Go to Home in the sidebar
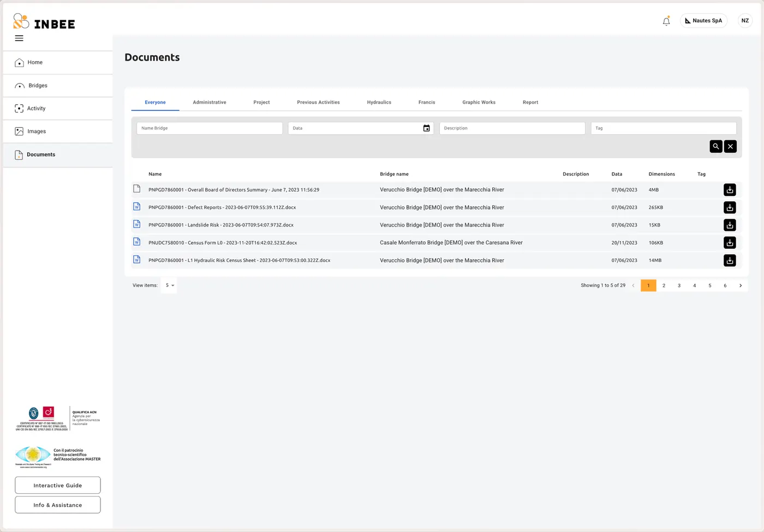764x532 pixels. (58, 63)
